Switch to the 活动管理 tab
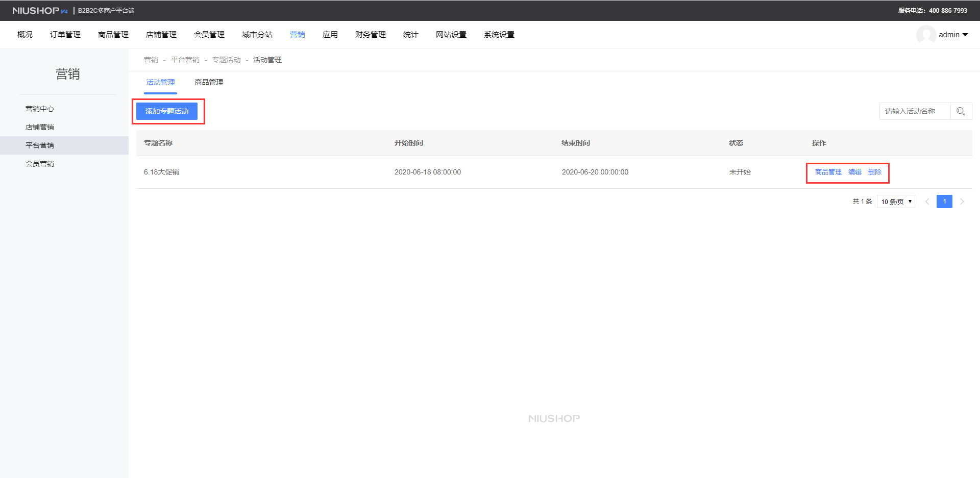Screen dimensions: 980x478 coord(160,82)
